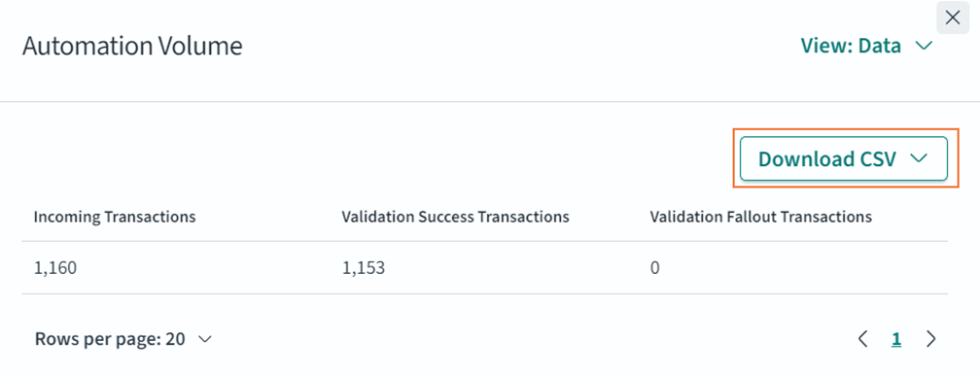Select the 1,153 validation success cell
The width and height of the screenshot is (980, 376).
point(364,268)
